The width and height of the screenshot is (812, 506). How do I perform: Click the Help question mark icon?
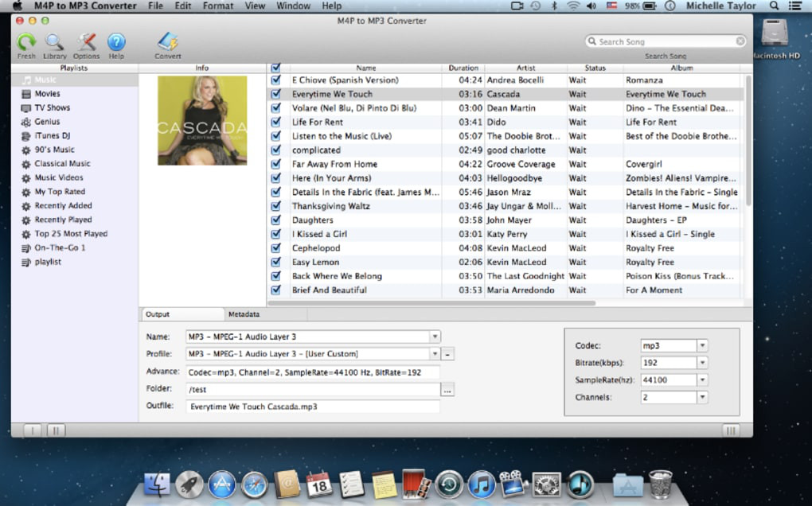click(116, 42)
